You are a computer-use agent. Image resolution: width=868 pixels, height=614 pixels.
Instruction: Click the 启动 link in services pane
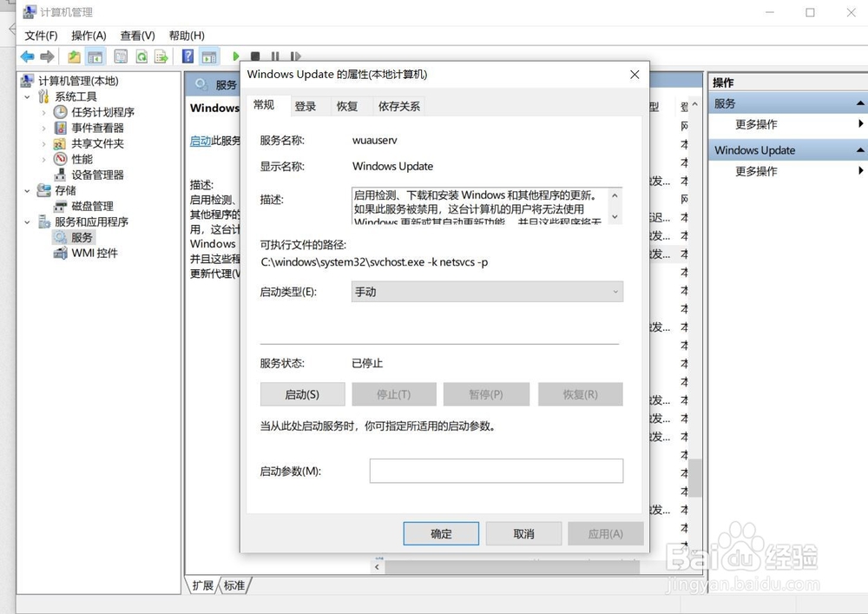tap(200, 141)
